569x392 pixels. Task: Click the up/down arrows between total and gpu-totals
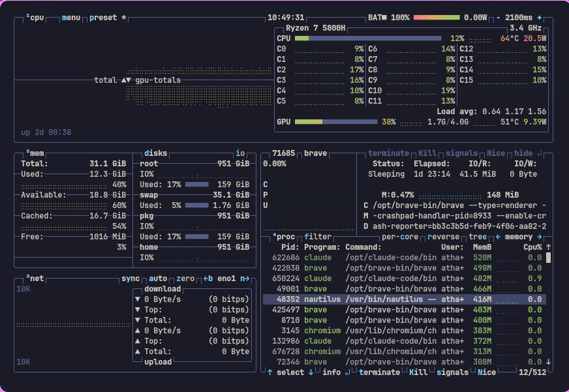pyautogui.click(x=126, y=80)
